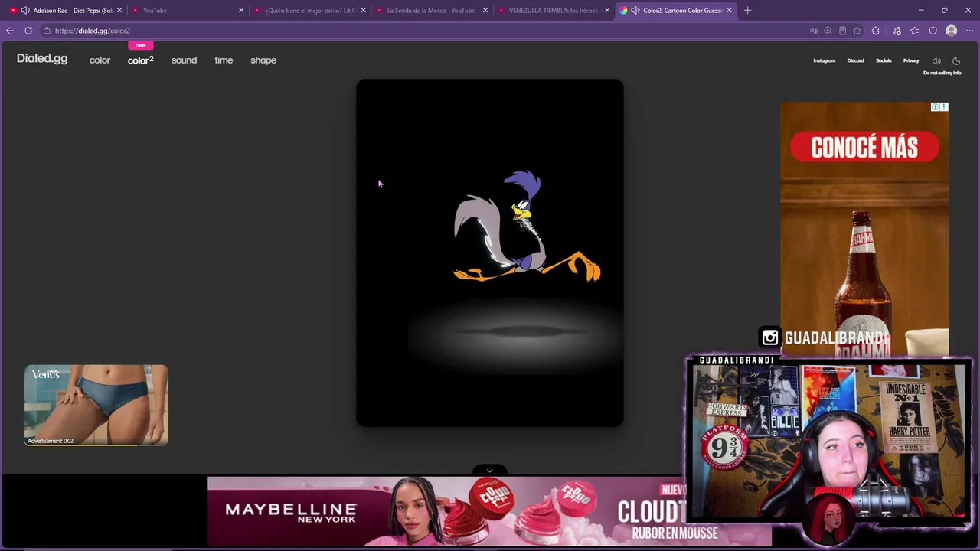This screenshot has height=551, width=980.
Task: Bookmark this page with the star icon
Action: [x=857, y=31]
